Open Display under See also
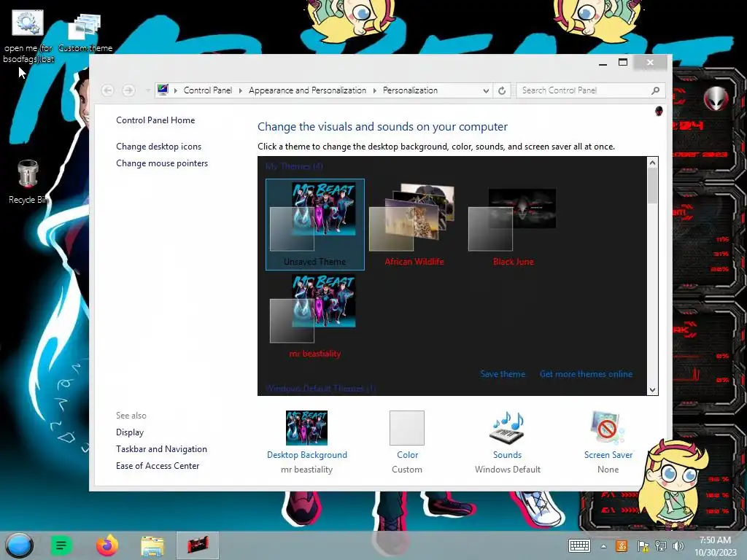 click(130, 432)
